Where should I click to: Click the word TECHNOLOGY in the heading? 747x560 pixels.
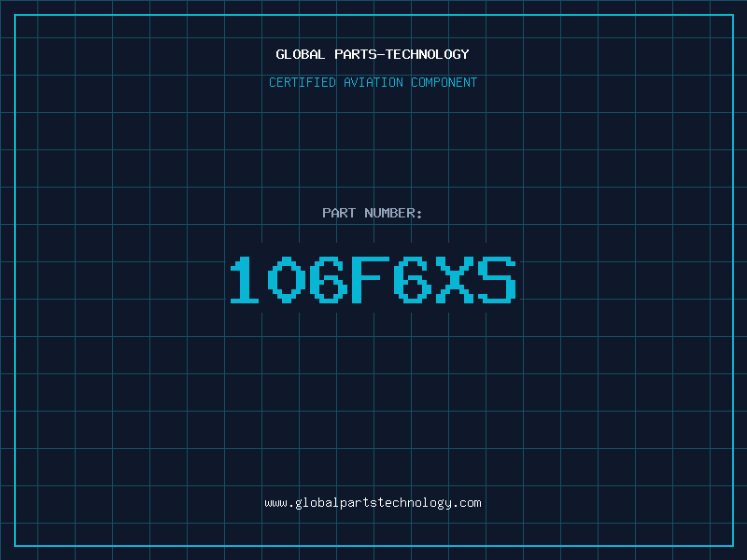click(428, 54)
